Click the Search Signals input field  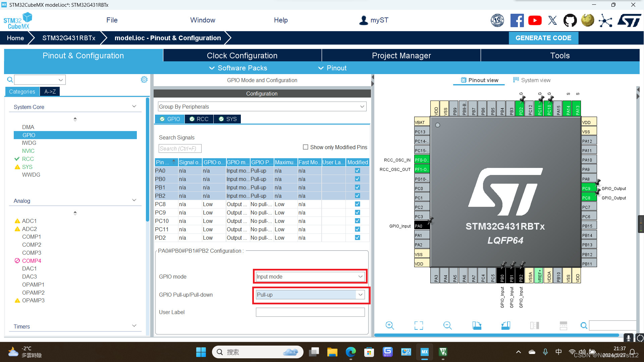tap(180, 148)
